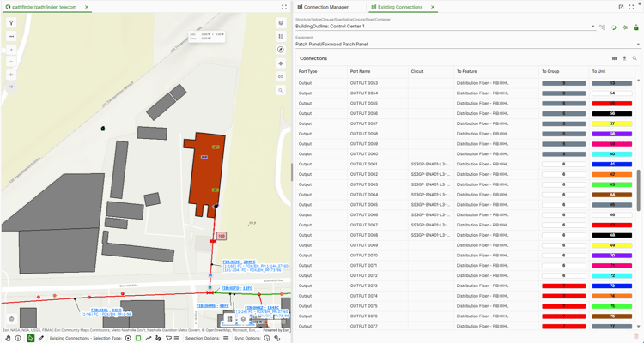Open the basemap gallery button
The image size is (644, 343).
tap(281, 23)
